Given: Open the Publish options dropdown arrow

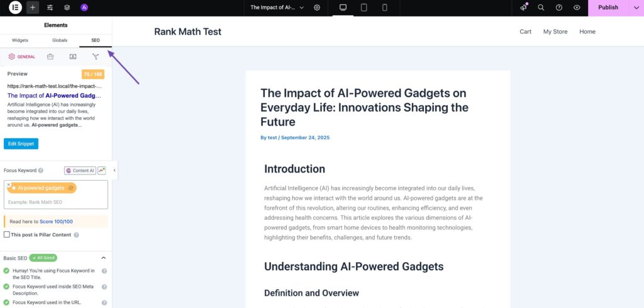Looking at the screenshot, I should pyautogui.click(x=635, y=8).
